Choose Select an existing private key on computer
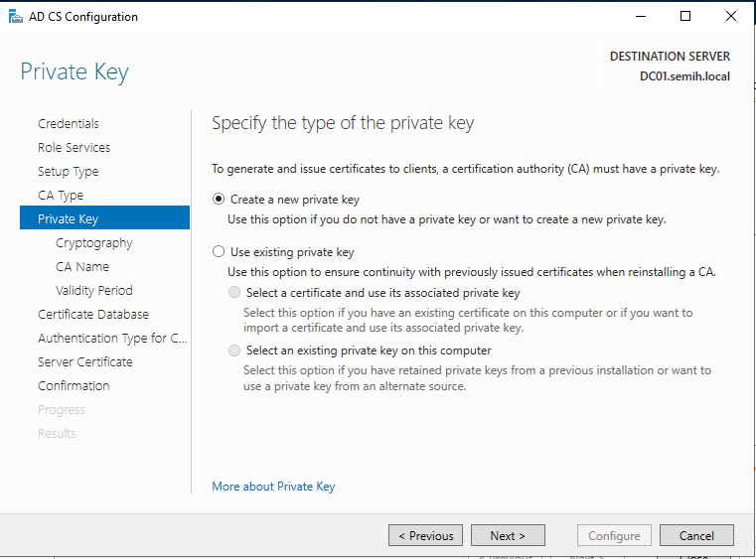 (x=234, y=350)
